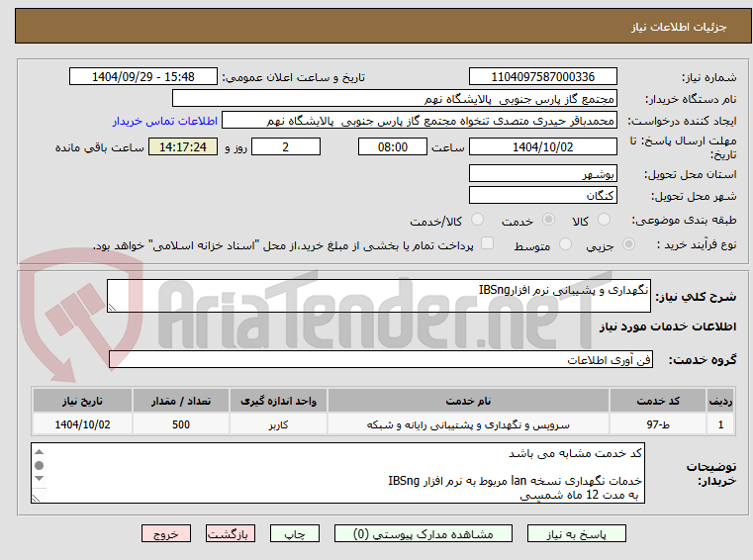753x560 pixels.
Task: Open اطلاعات تماس خریدار link
Action: [165, 121]
